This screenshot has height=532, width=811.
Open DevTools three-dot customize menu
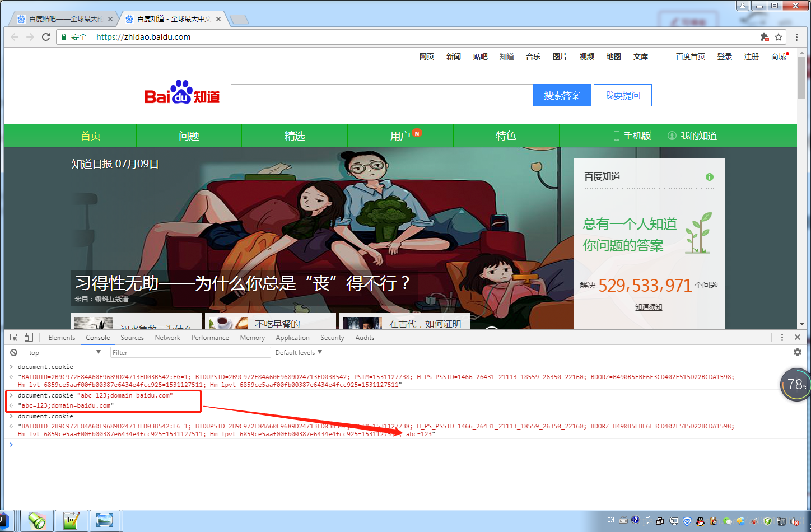[782, 337]
